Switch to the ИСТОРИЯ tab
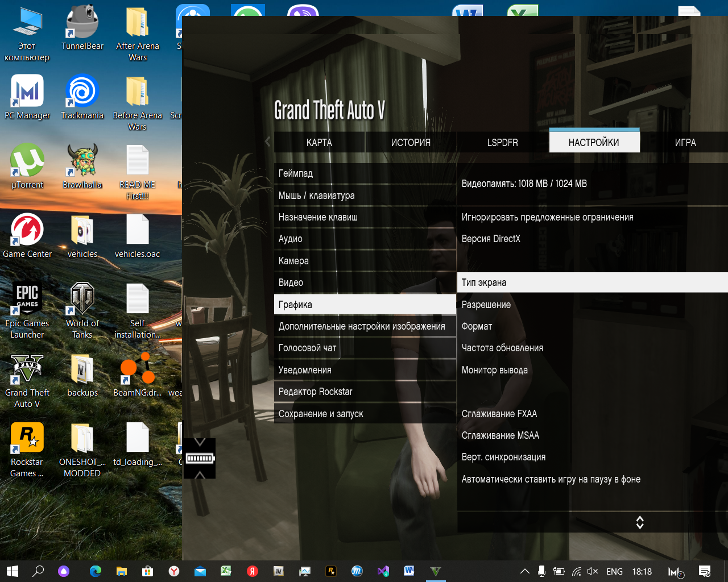Image resolution: width=728 pixels, height=582 pixels. click(411, 142)
